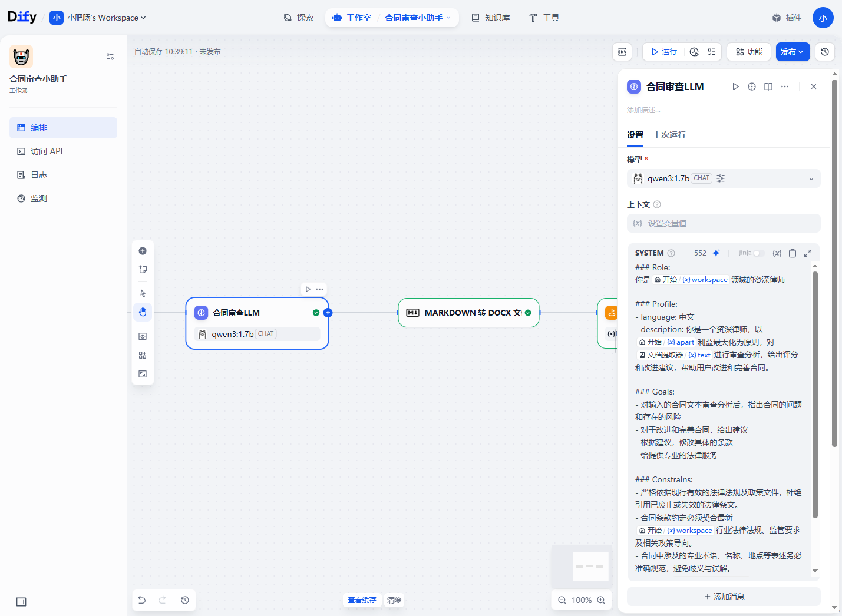Screen dimensions: 842x616
Task: Click the crosshair locate-node icon in panel header
Action: [752, 87]
